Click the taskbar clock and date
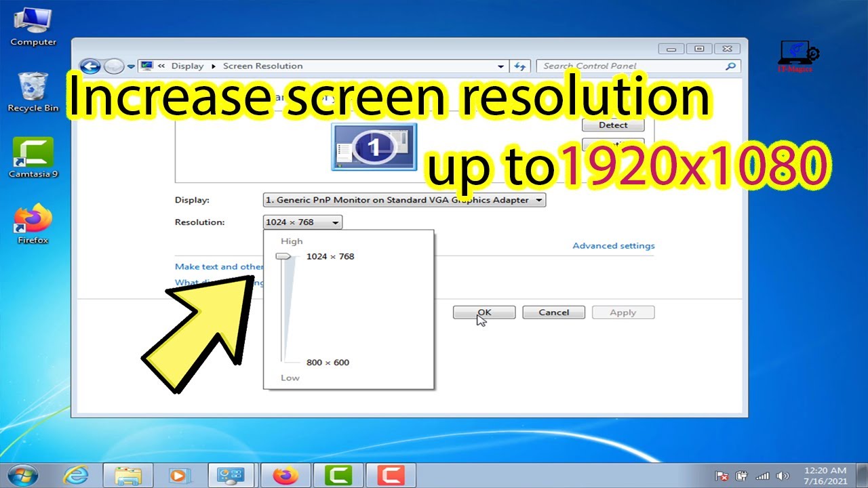The width and height of the screenshot is (868, 488). (825, 476)
